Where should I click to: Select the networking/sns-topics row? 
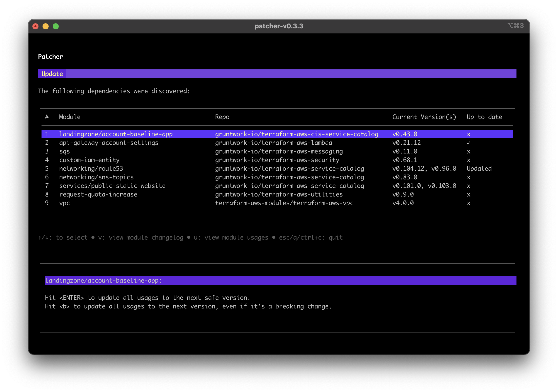coord(96,177)
